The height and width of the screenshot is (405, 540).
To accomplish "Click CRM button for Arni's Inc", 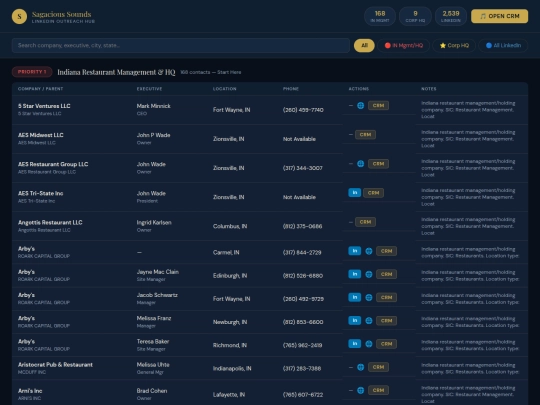I will (x=378, y=390).
